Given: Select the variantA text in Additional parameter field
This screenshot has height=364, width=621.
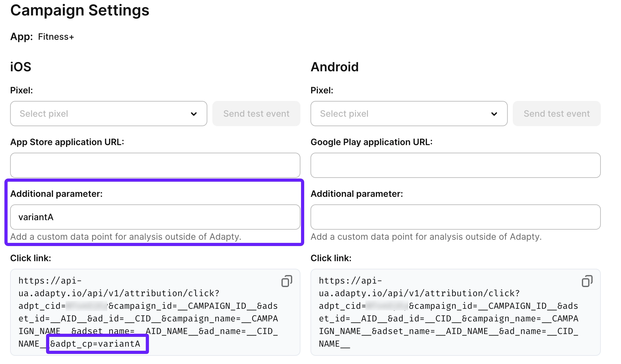Looking at the screenshot, I should tap(36, 217).
